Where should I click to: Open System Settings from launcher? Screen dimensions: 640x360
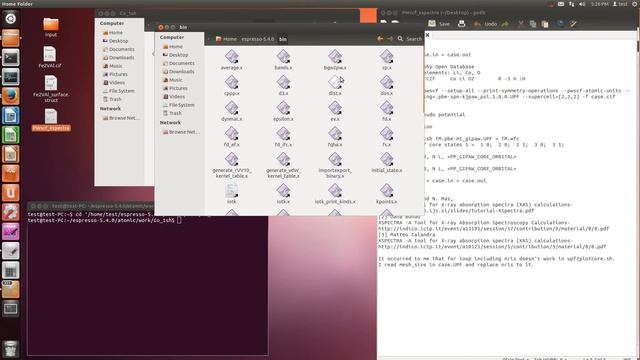pos(10,212)
